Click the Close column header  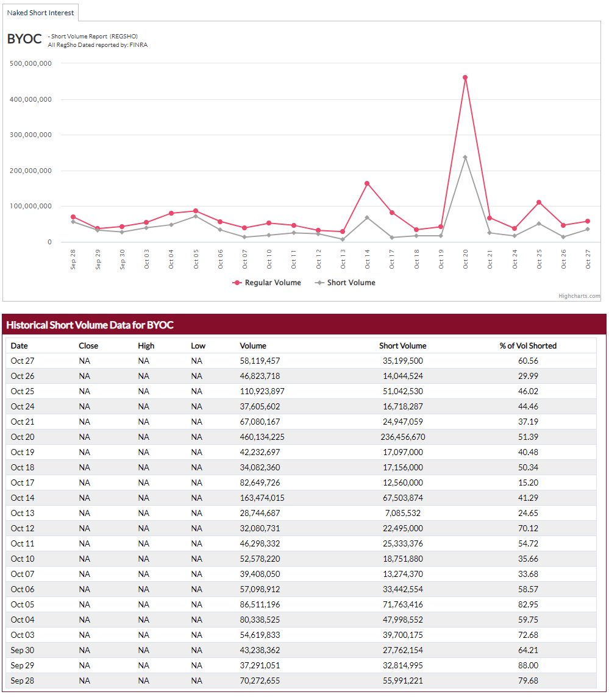tap(88, 345)
